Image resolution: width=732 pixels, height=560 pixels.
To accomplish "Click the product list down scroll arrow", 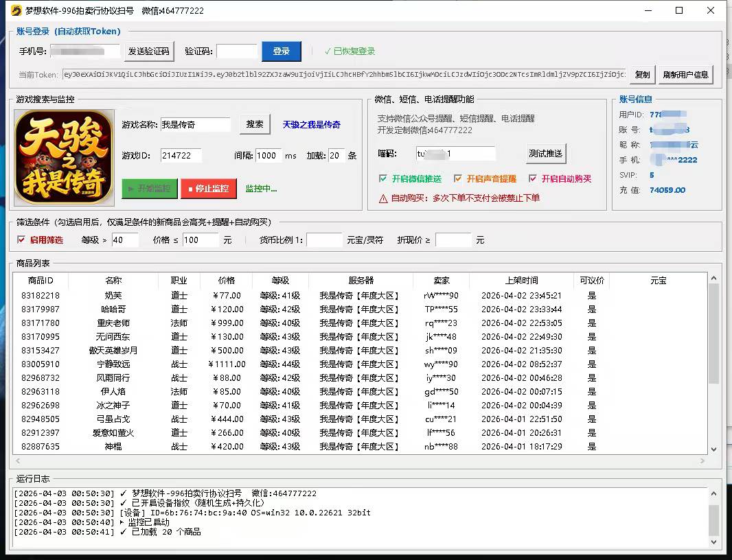I will click(713, 448).
